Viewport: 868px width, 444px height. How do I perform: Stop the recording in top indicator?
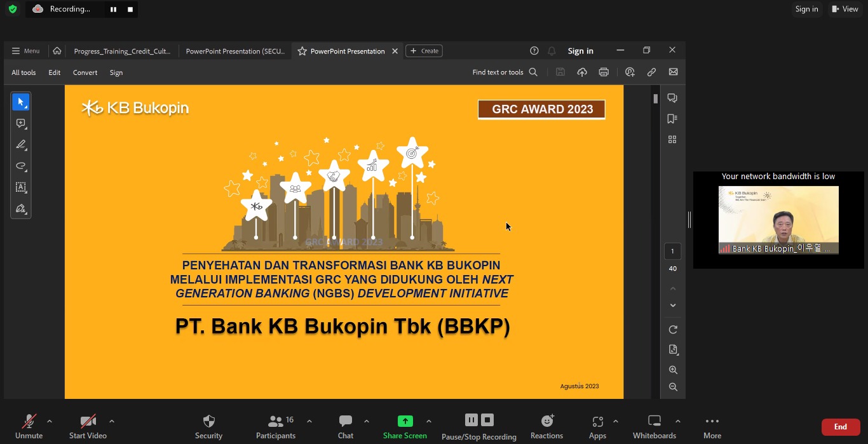(130, 10)
